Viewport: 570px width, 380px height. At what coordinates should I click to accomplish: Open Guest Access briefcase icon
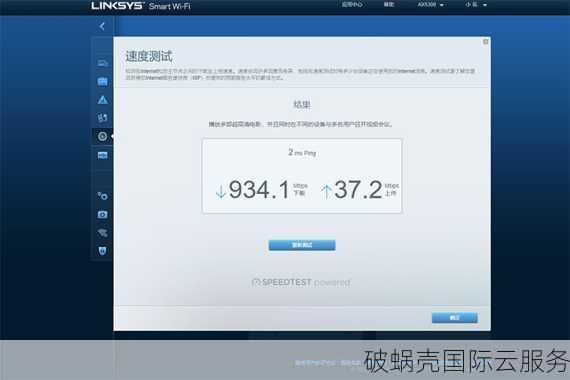tap(103, 81)
